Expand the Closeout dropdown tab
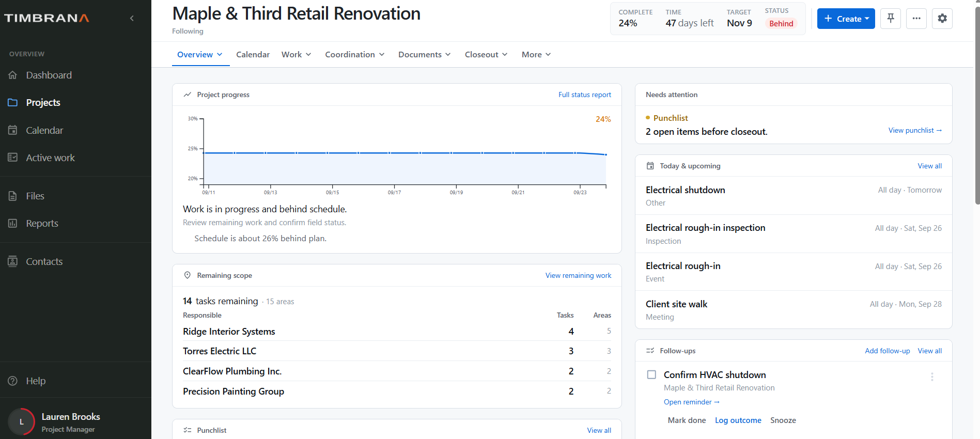 tap(486, 54)
